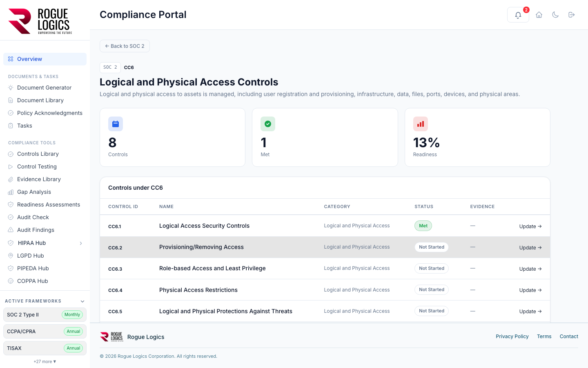Click the Audit Check circle icon

point(11,217)
